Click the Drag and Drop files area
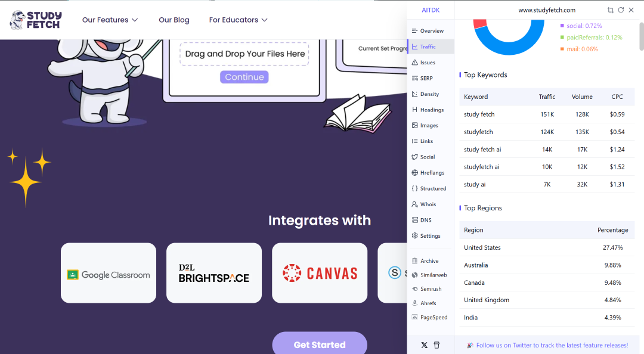 (244, 54)
